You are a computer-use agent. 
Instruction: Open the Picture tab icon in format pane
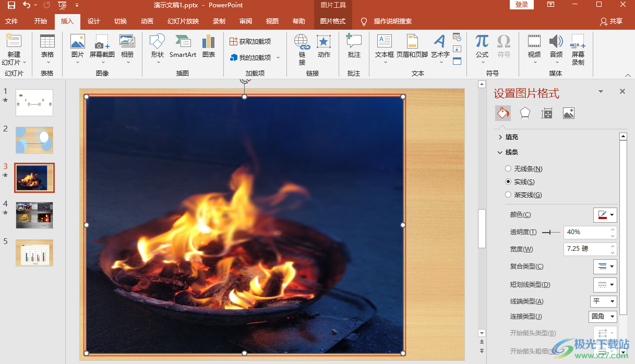click(x=569, y=113)
